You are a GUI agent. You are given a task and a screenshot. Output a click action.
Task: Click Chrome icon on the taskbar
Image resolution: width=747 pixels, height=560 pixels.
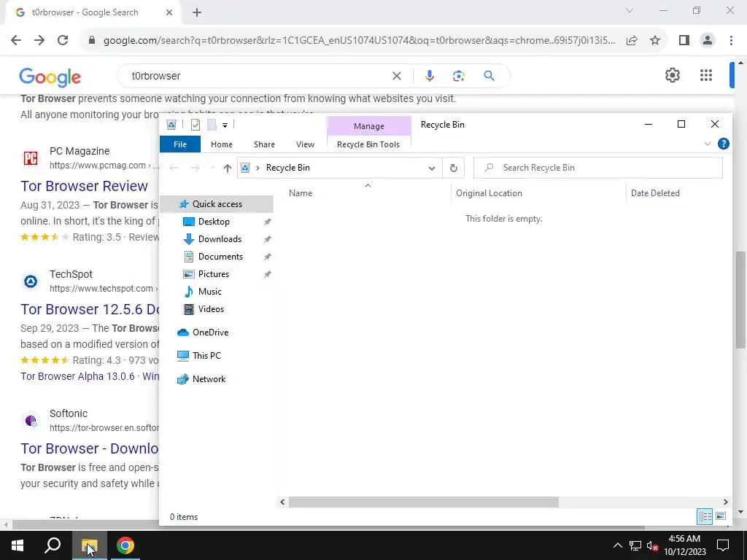tap(125, 545)
